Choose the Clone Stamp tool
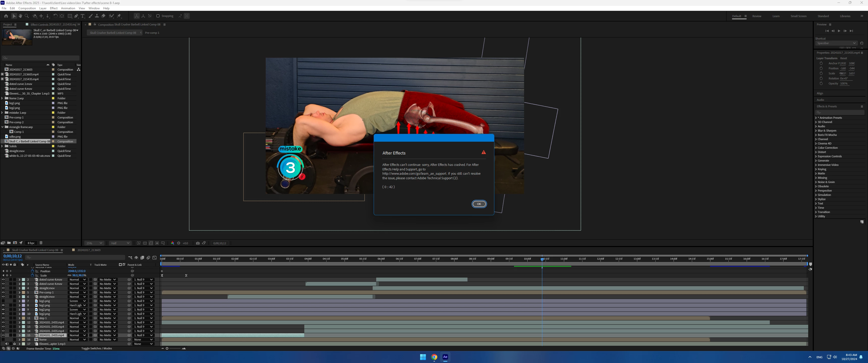 [97, 16]
